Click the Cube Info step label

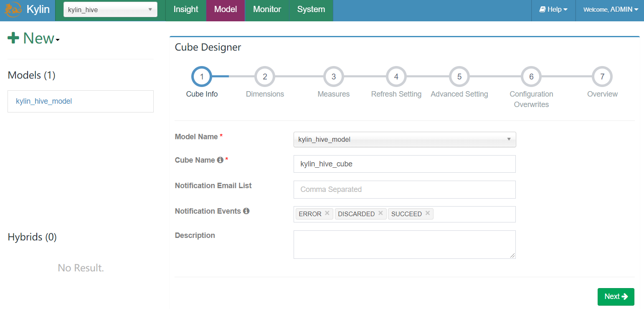point(202,94)
